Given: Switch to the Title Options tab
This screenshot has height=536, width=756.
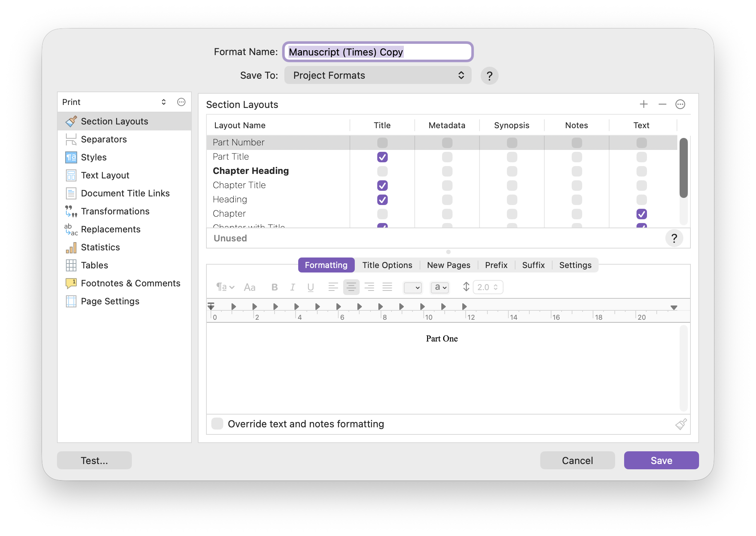Looking at the screenshot, I should pos(387,265).
